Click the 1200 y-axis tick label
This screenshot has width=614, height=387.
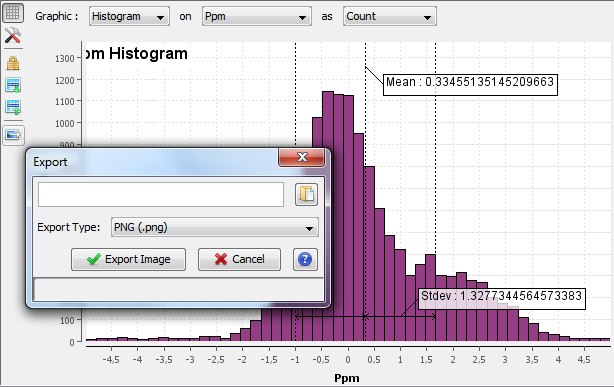[x=65, y=81]
